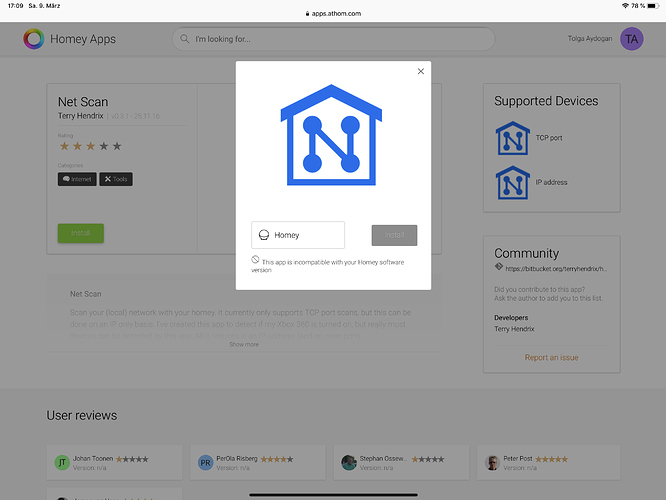Click the Wi-Fi status icon

click(625, 6)
